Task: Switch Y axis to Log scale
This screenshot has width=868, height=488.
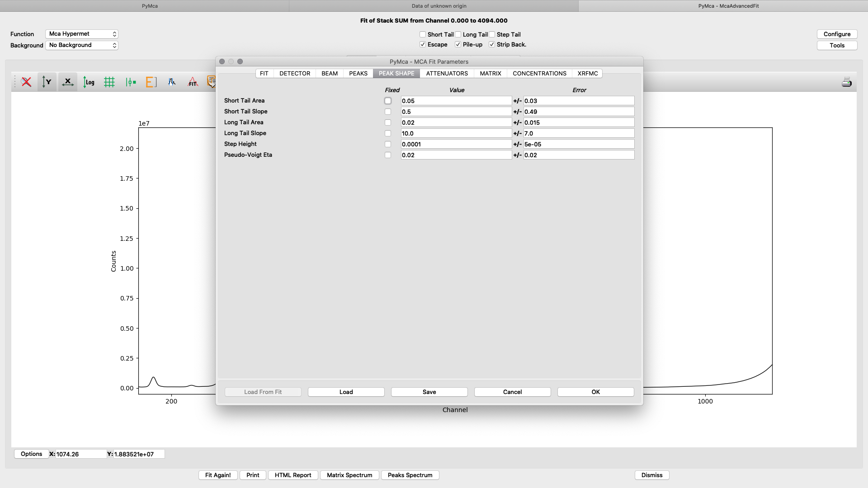Action: point(89,82)
